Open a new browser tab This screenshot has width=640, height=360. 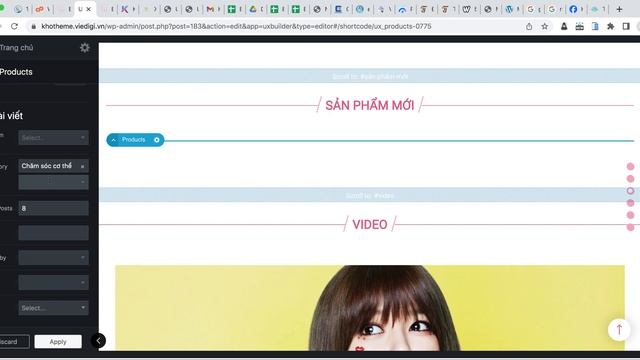[619, 9]
